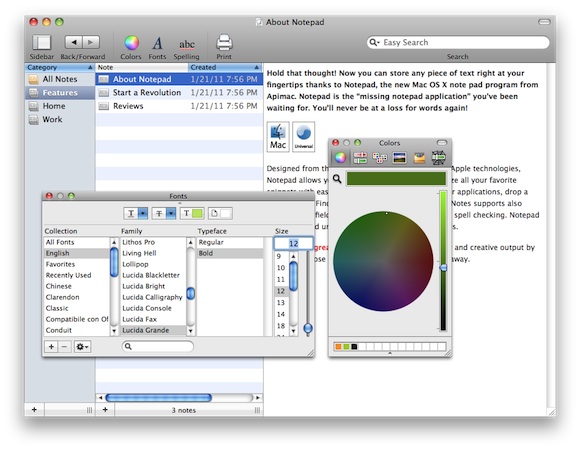Select the color wheel tab in Colors

pyautogui.click(x=340, y=158)
